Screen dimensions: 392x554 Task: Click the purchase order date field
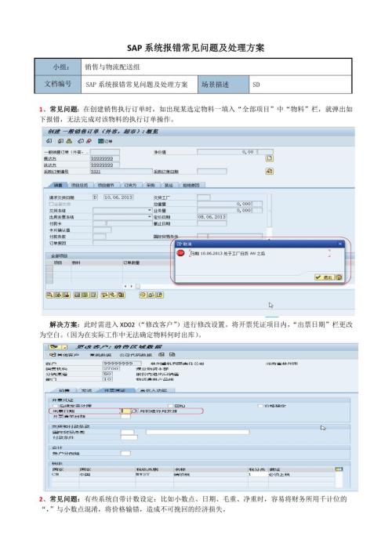(212, 172)
